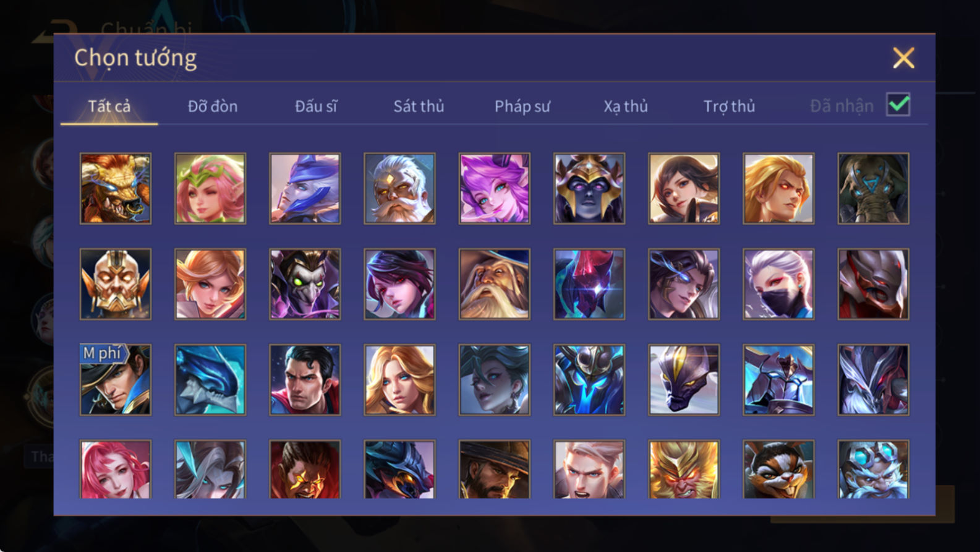The image size is (980, 552).
Task: Choose the golden masked bald warrior hero
Action: [116, 284]
